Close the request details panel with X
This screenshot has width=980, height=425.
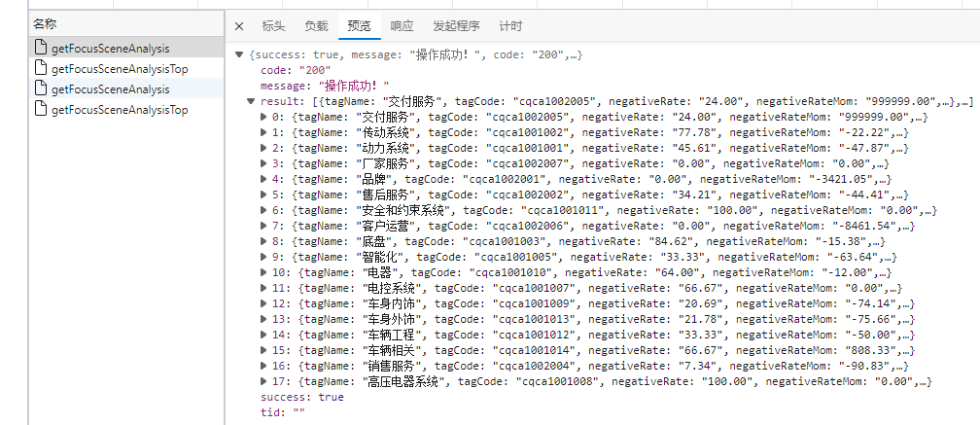pyautogui.click(x=239, y=26)
